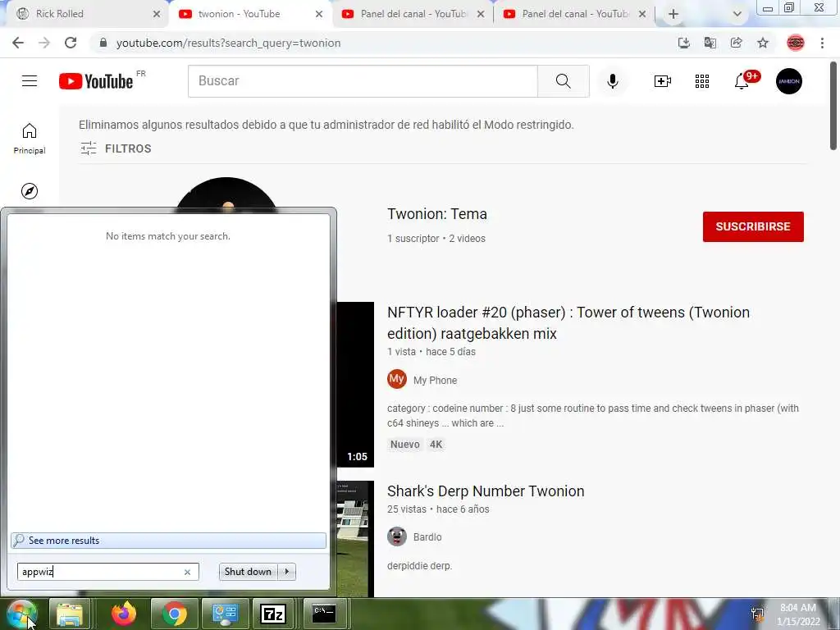Click the browser forward arrow
This screenshot has width=840, height=630.
[44, 43]
